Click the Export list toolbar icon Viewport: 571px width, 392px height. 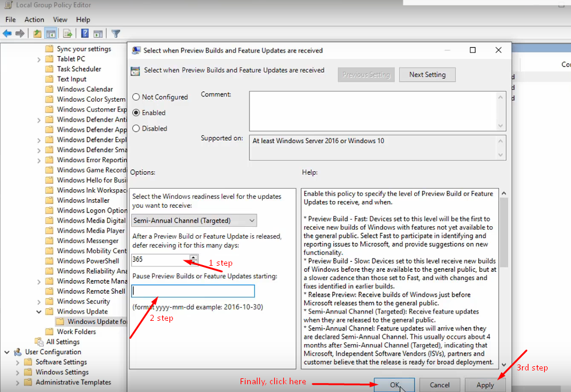(68, 34)
